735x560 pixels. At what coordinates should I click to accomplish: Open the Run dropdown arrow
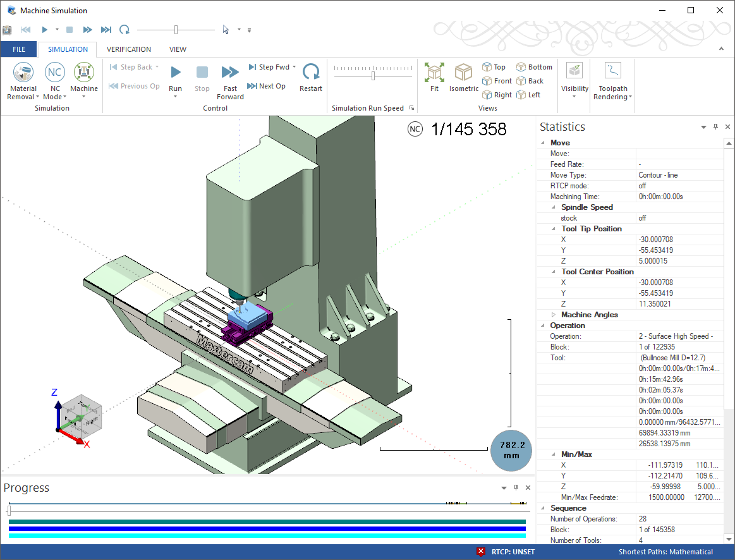[x=175, y=97]
